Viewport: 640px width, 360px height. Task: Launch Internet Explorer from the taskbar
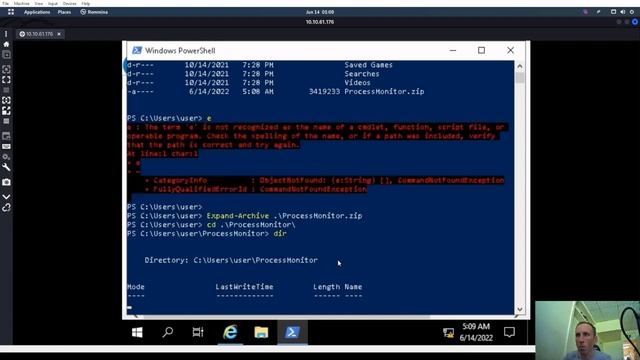coord(230,332)
